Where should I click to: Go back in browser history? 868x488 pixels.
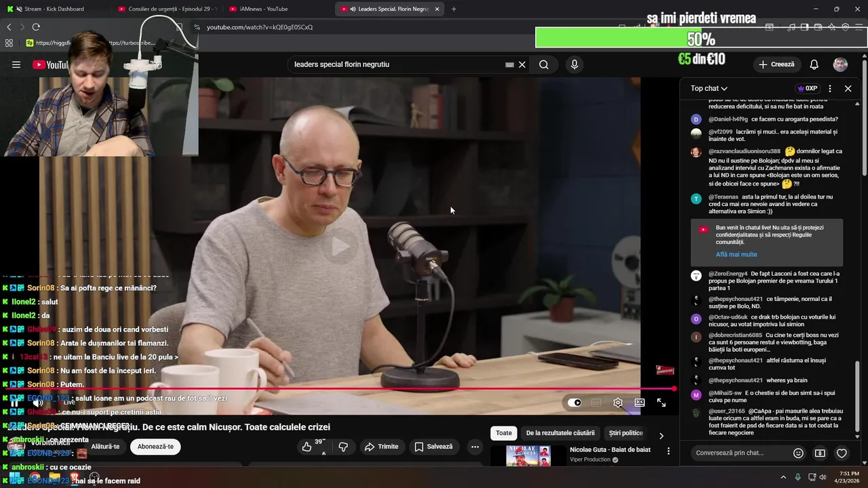pyautogui.click(x=9, y=27)
